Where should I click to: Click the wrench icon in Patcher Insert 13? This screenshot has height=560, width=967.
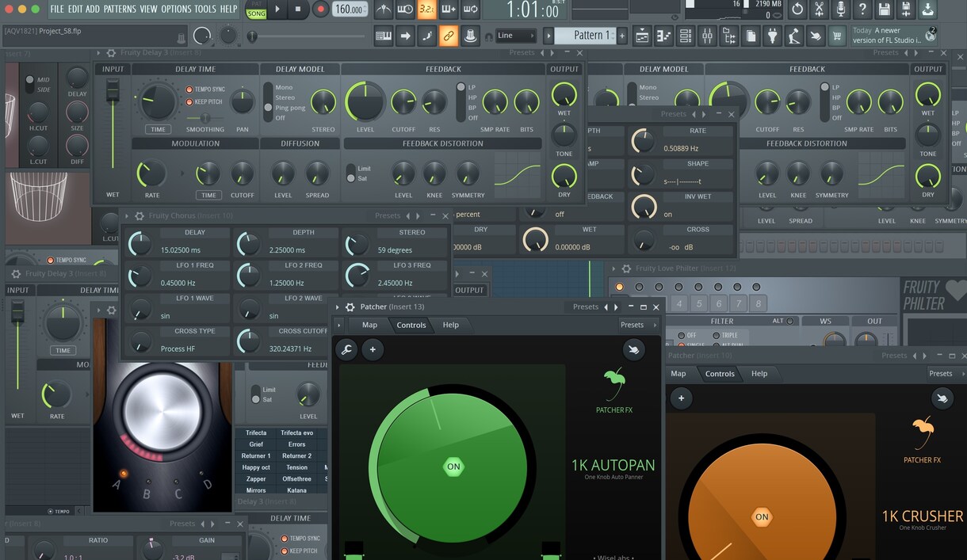pyautogui.click(x=346, y=349)
